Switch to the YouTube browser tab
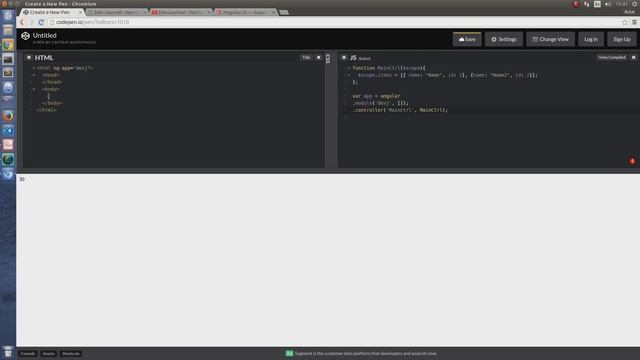 tap(180, 12)
